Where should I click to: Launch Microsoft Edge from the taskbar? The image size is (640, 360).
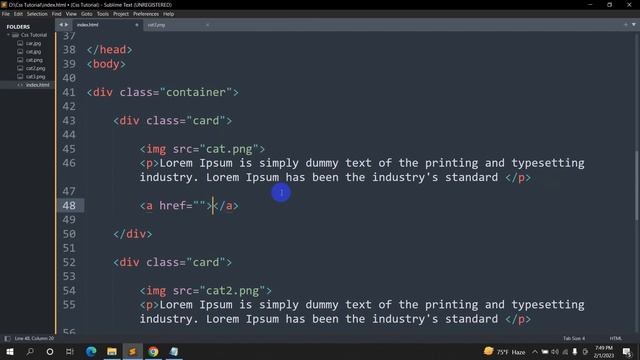91,351
